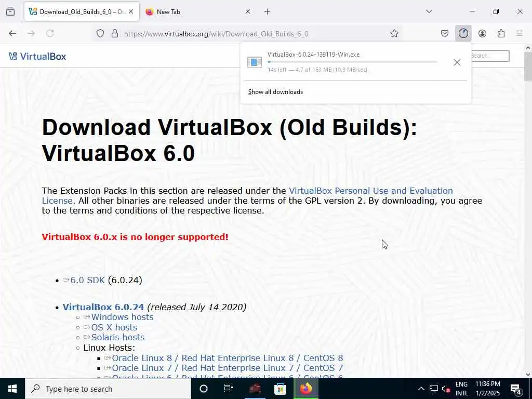Click the forward navigation arrow
Screen dimensions: 532x399
point(31,33)
